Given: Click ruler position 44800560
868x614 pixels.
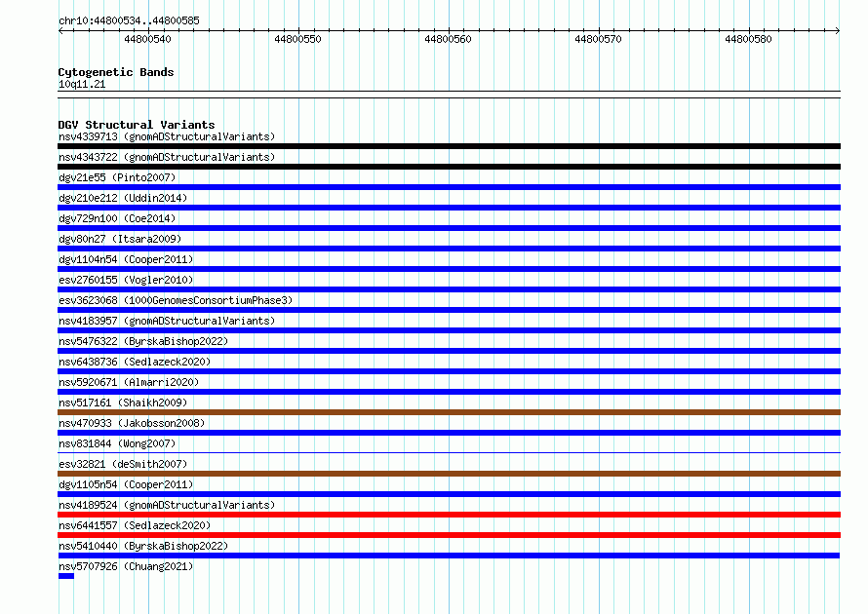Looking at the screenshot, I should pyautogui.click(x=448, y=39).
